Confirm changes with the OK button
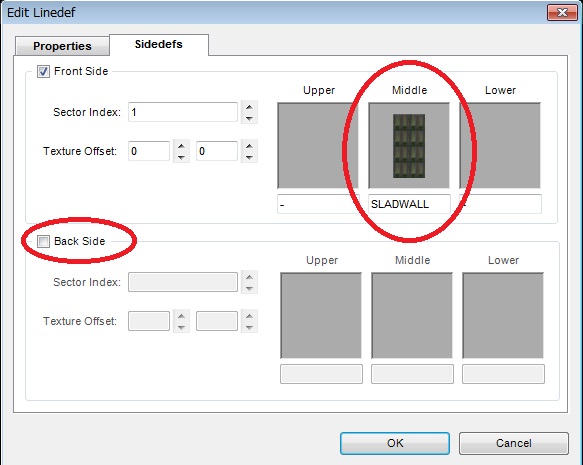 coord(395,443)
